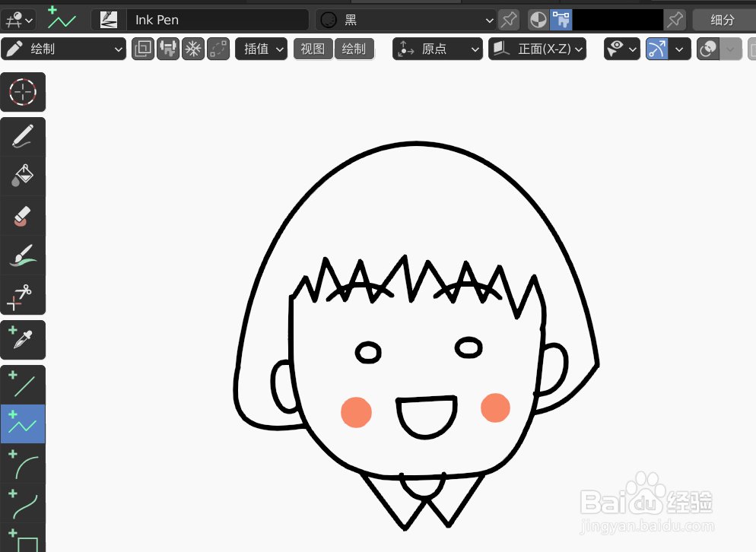Select the Curve primitive tool
756x552 pixels.
[23, 503]
